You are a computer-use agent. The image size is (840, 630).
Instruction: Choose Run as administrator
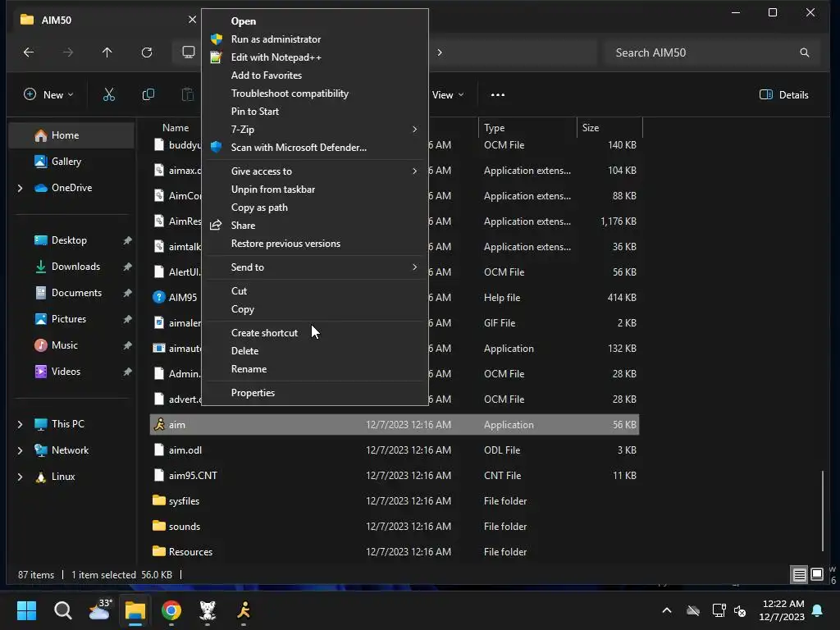(315, 39)
